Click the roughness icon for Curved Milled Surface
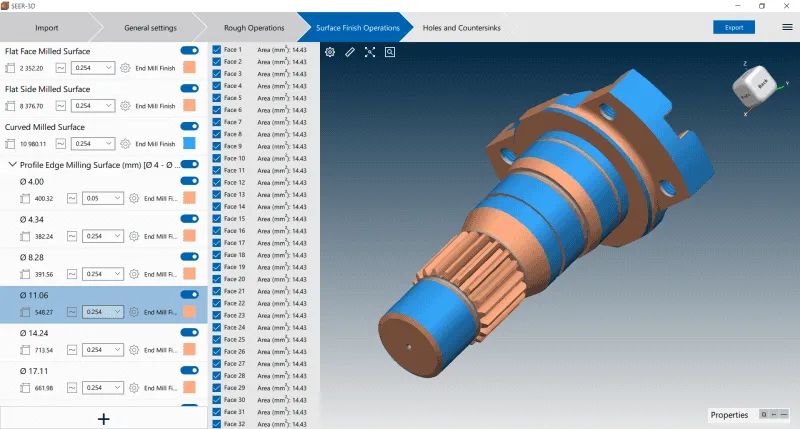 [x=59, y=144]
